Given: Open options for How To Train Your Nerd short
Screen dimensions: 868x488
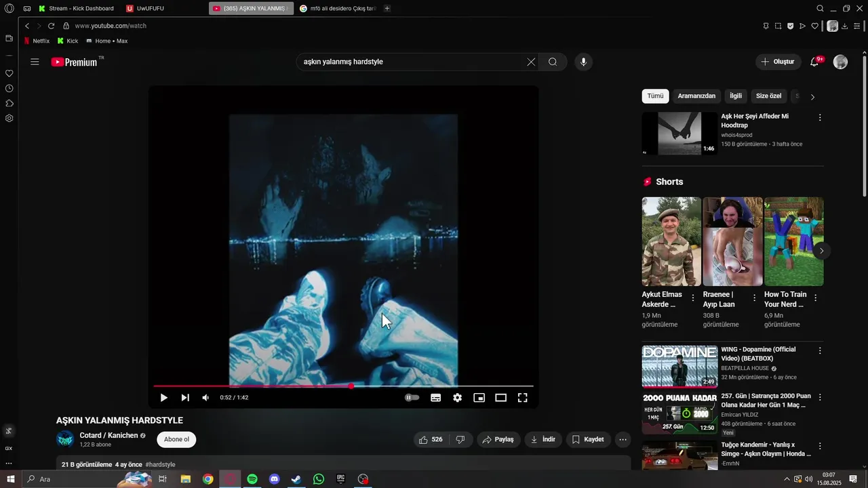Looking at the screenshot, I should pyautogui.click(x=815, y=298).
